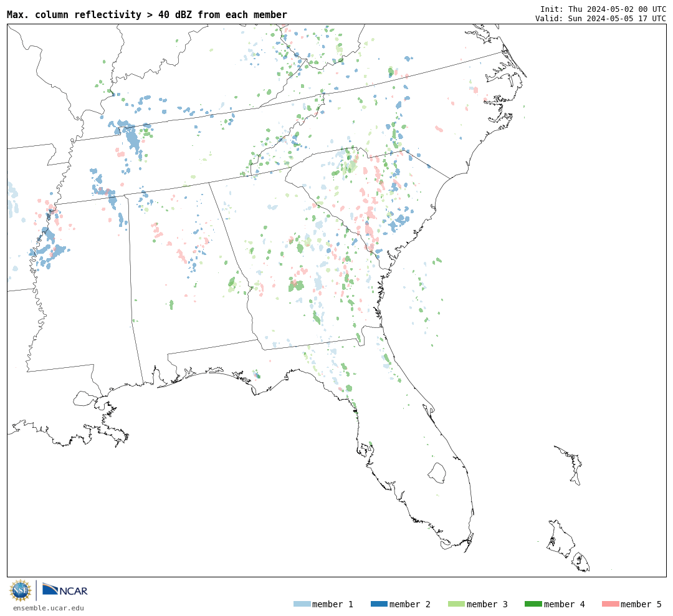Click the member 3 light green swatch
This screenshot has height=616, width=673.
tap(456, 604)
